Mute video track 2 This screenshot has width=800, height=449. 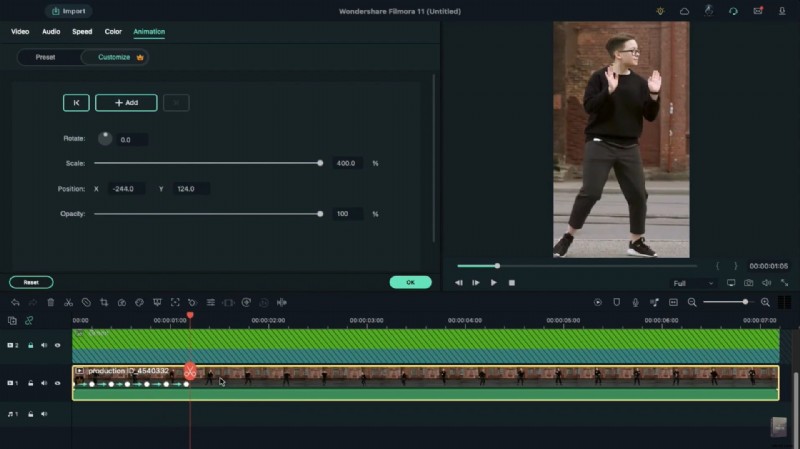click(x=44, y=345)
